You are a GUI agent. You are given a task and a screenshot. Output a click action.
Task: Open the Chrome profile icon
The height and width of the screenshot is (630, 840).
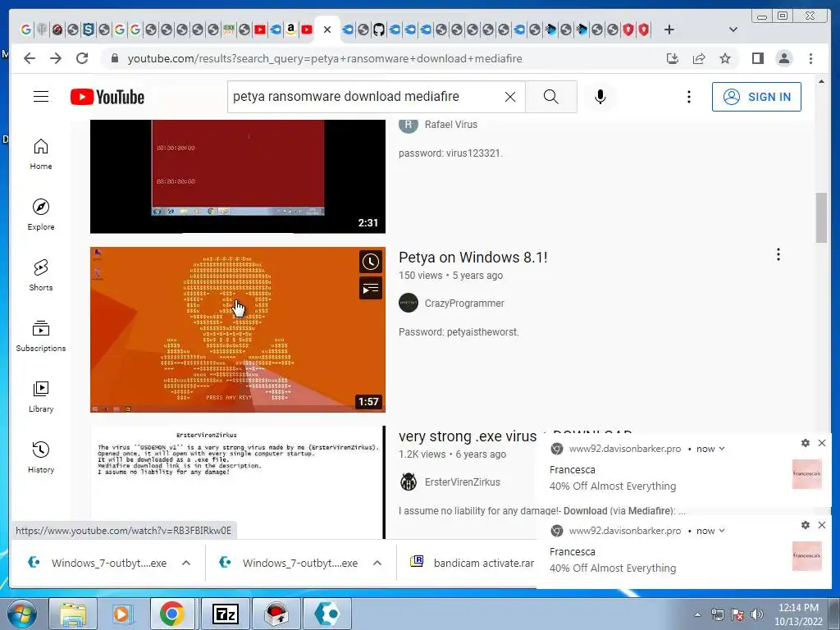783,58
